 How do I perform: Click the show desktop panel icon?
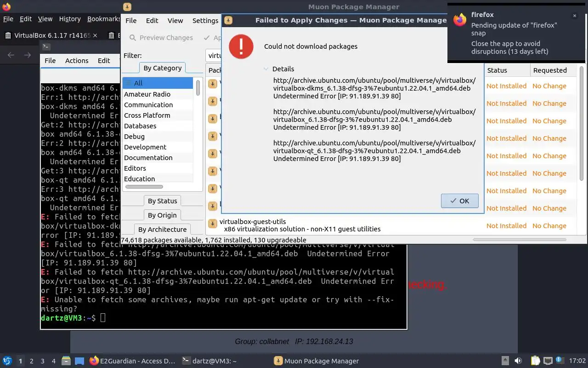(79, 361)
